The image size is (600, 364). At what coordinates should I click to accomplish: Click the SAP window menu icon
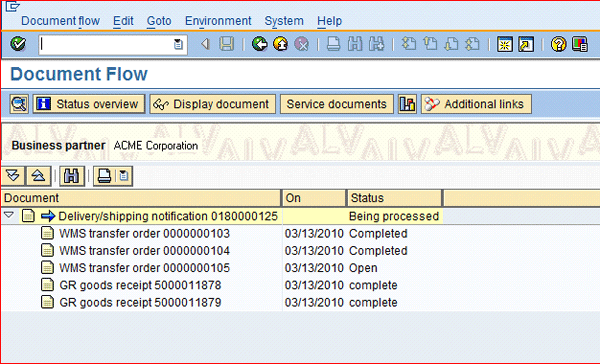click(12, 6)
